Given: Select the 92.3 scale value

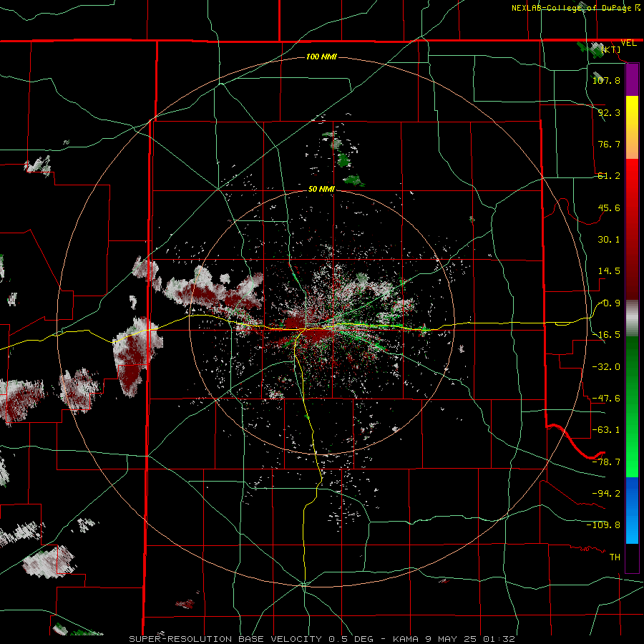Looking at the screenshot, I should click(x=609, y=112).
